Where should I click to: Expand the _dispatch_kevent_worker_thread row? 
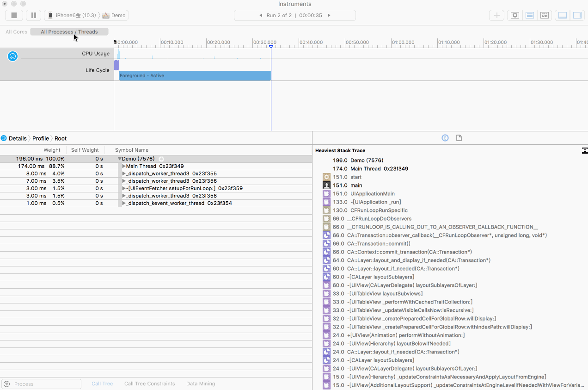click(x=124, y=203)
